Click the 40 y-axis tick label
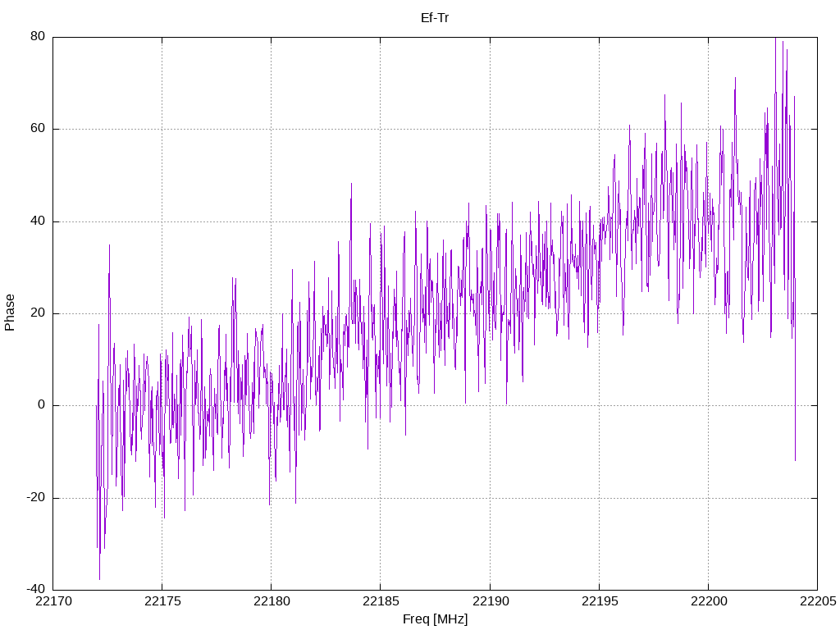 pyautogui.click(x=38, y=221)
